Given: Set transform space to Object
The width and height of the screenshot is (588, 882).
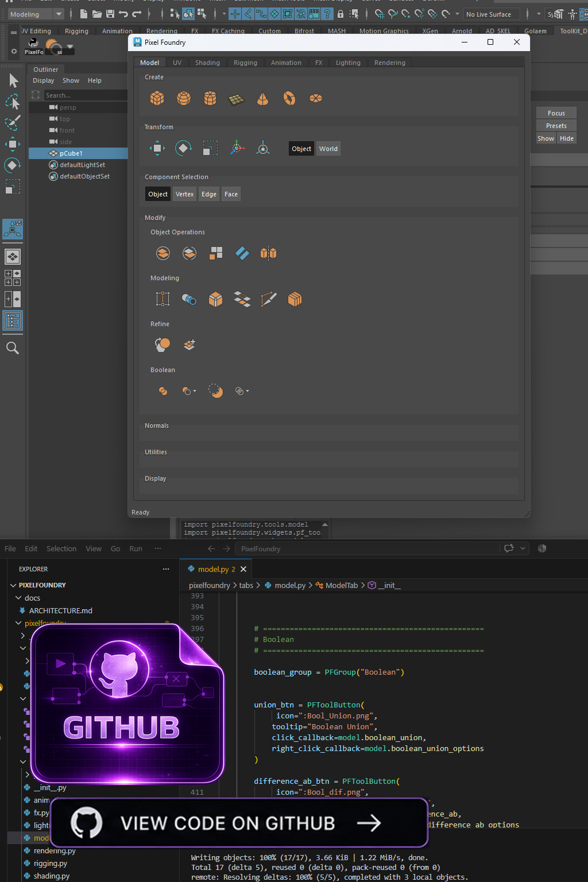Looking at the screenshot, I should pyautogui.click(x=301, y=149).
